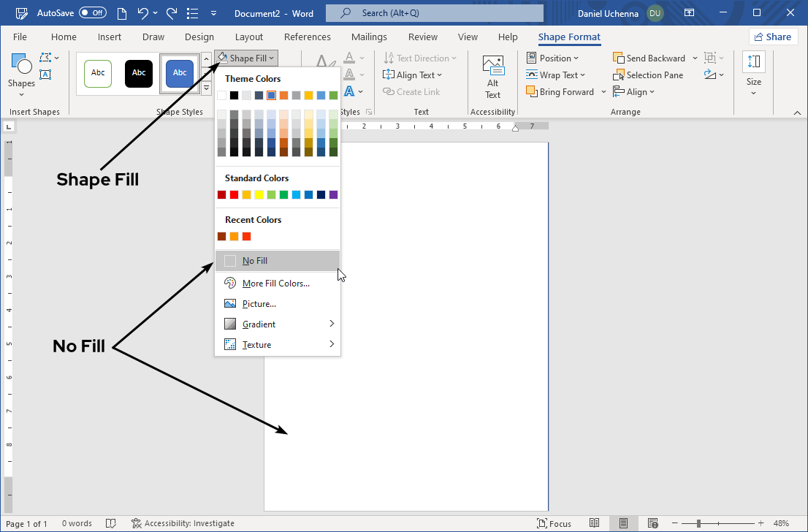
Task: Click the Alt Text icon
Action: [x=492, y=66]
